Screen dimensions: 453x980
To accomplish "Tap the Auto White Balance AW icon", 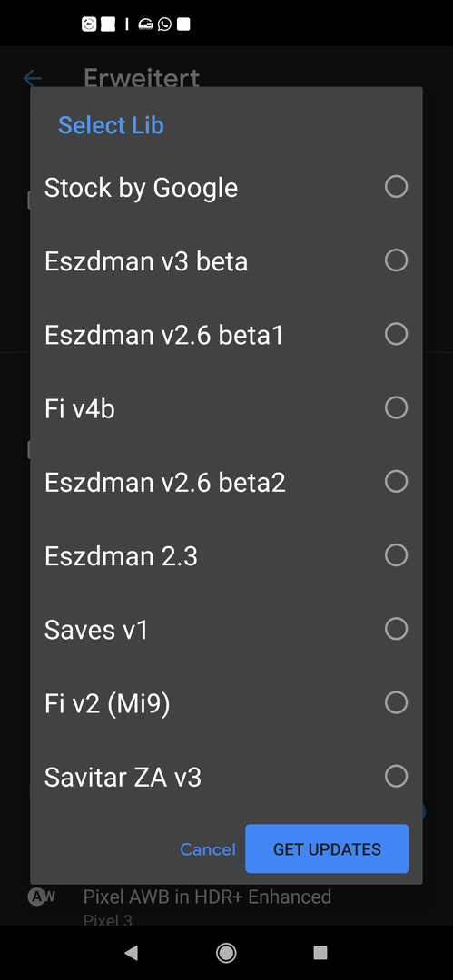I will [41, 897].
